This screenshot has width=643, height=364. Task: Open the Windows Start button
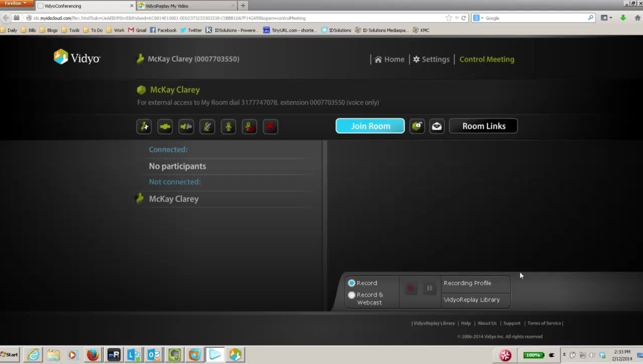(10, 354)
